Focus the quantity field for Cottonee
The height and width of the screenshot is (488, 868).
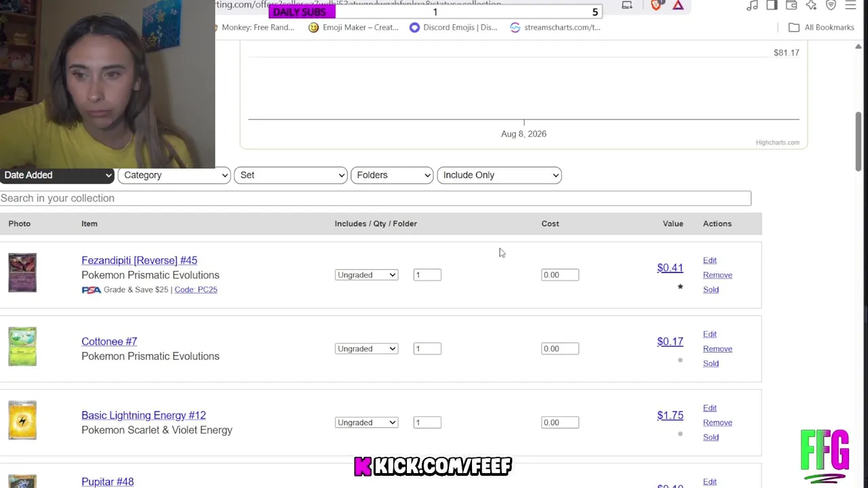tap(427, 348)
